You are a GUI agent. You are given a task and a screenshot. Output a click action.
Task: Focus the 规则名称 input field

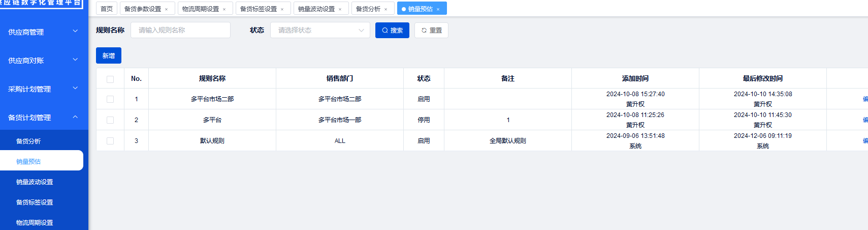[180, 30]
